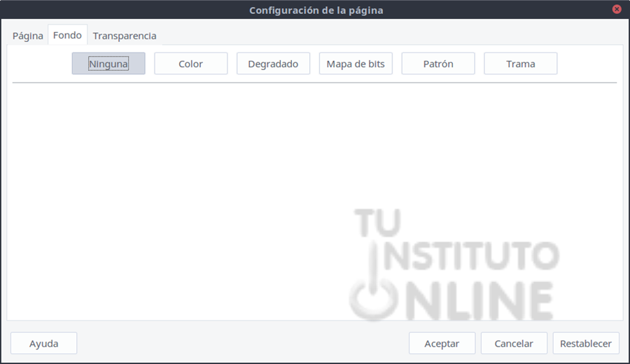Select the Fondo tab
Screen dimensions: 630x364
coord(67,35)
